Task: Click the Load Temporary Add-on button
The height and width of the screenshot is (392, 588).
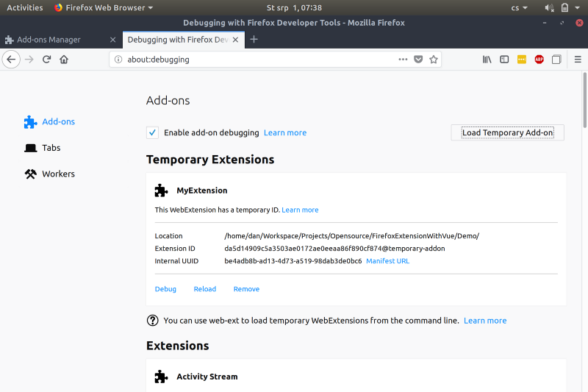Action: tap(507, 132)
